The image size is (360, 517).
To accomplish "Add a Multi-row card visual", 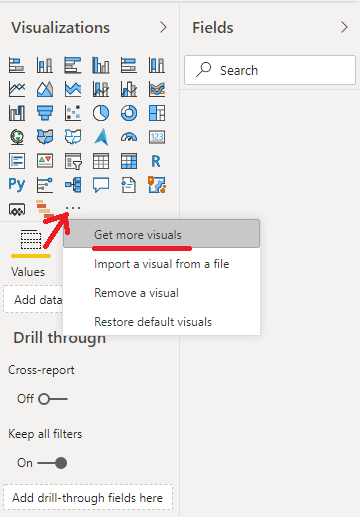I will [17, 161].
